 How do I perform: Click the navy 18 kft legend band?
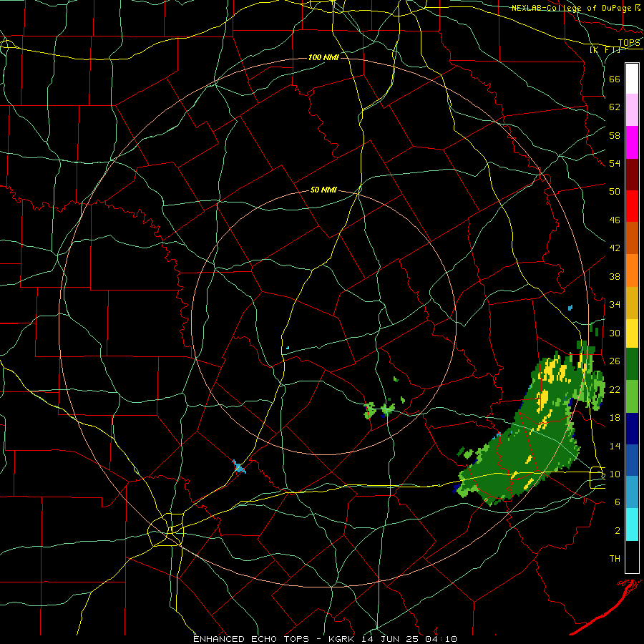tap(632, 429)
